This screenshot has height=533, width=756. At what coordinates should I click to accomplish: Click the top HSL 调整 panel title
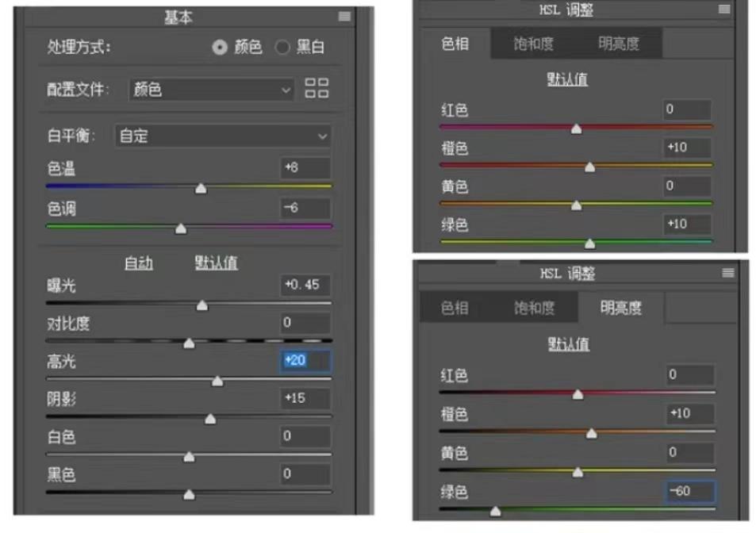click(x=566, y=10)
